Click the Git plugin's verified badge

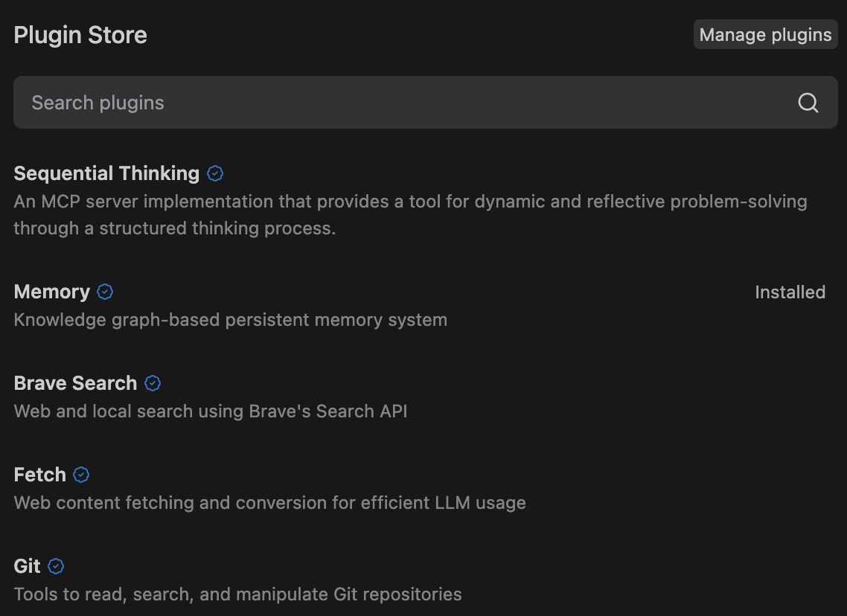click(56, 566)
